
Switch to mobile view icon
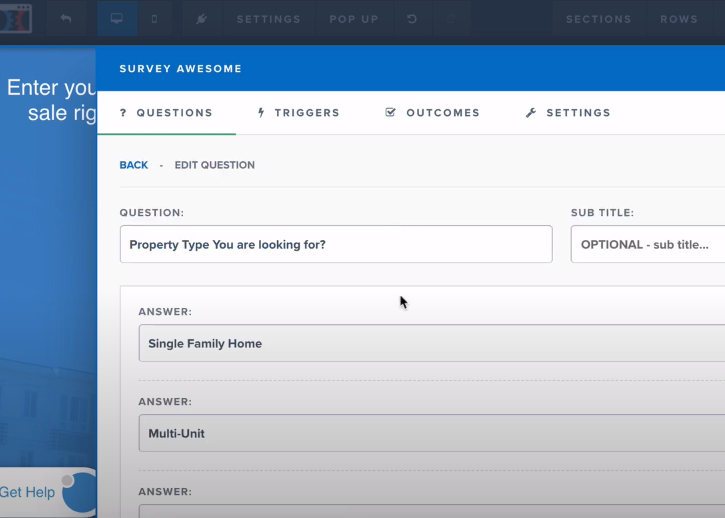point(154,19)
